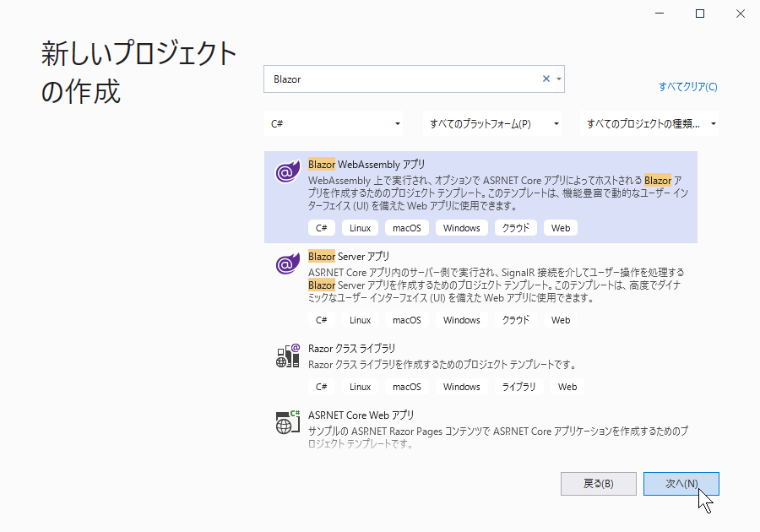The image size is (760, 532).
Task: Select Blazor Server アプリ template title
Action: click(349, 257)
